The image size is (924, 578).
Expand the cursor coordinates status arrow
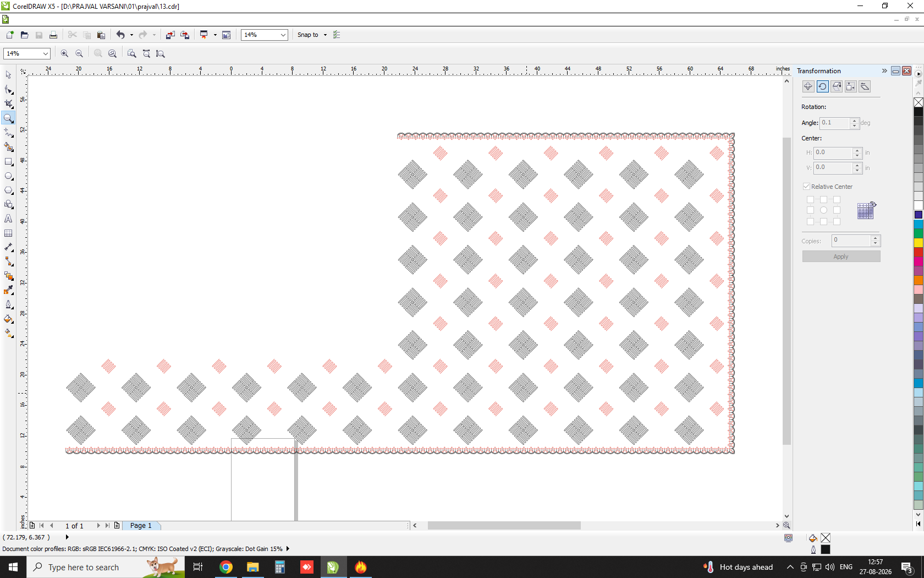[67, 537]
